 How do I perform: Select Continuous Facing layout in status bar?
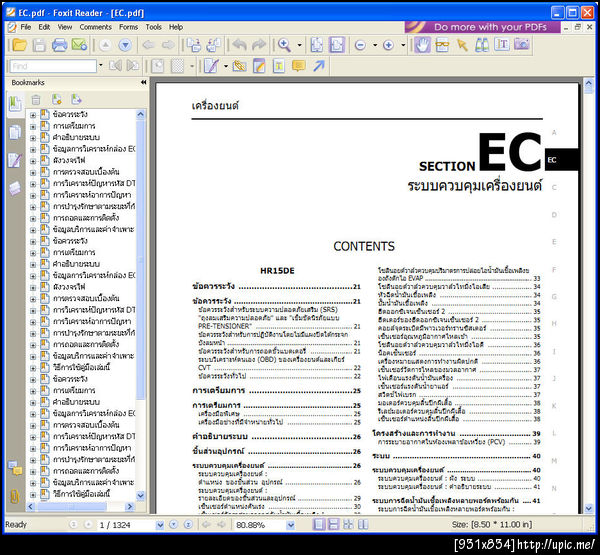click(x=363, y=524)
